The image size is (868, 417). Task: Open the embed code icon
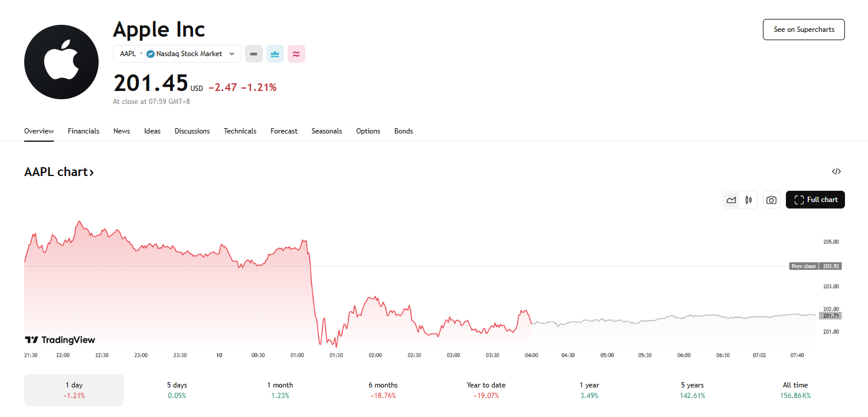836,172
